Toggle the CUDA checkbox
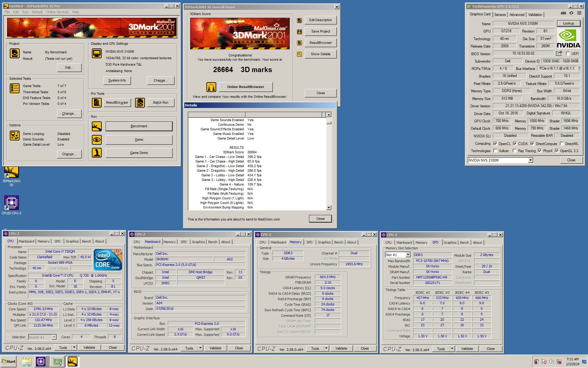The height and width of the screenshot is (368, 588). pyautogui.click(x=515, y=144)
